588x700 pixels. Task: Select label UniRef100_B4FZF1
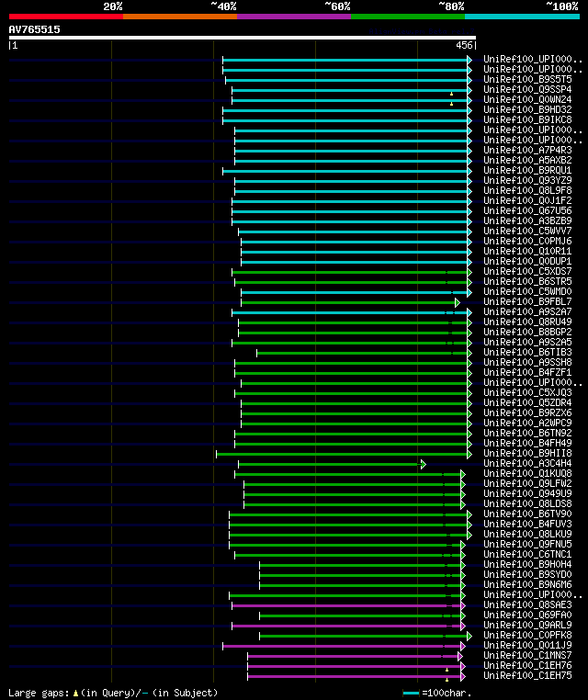point(527,372)
